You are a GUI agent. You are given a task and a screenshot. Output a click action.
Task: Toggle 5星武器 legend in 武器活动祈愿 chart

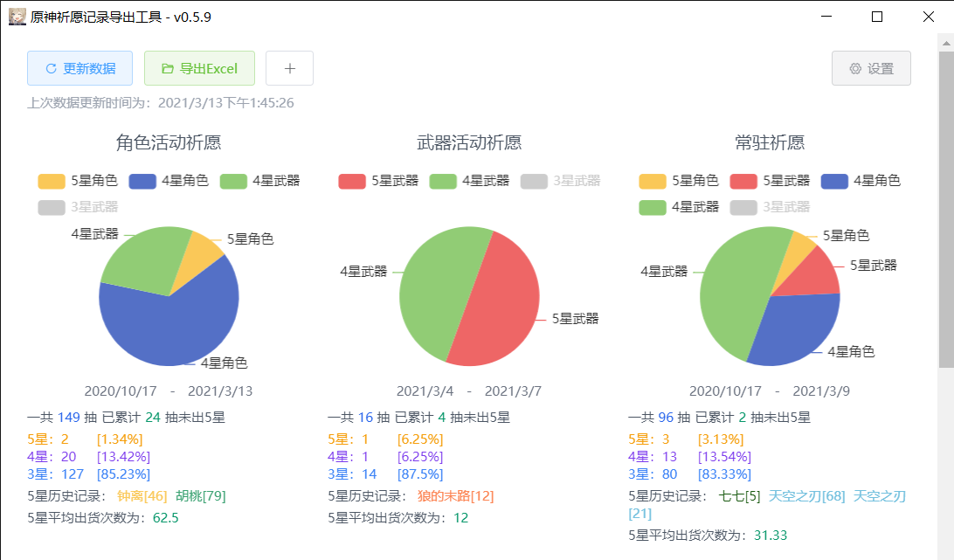[378, 181]
